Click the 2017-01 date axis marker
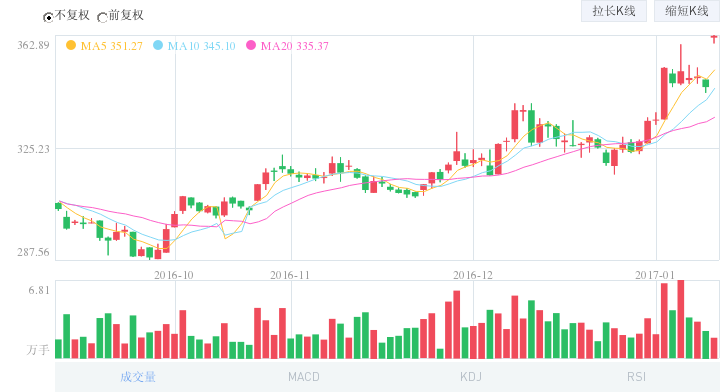Viewport: 720px width, 392px height. click(x=655, y=275)
